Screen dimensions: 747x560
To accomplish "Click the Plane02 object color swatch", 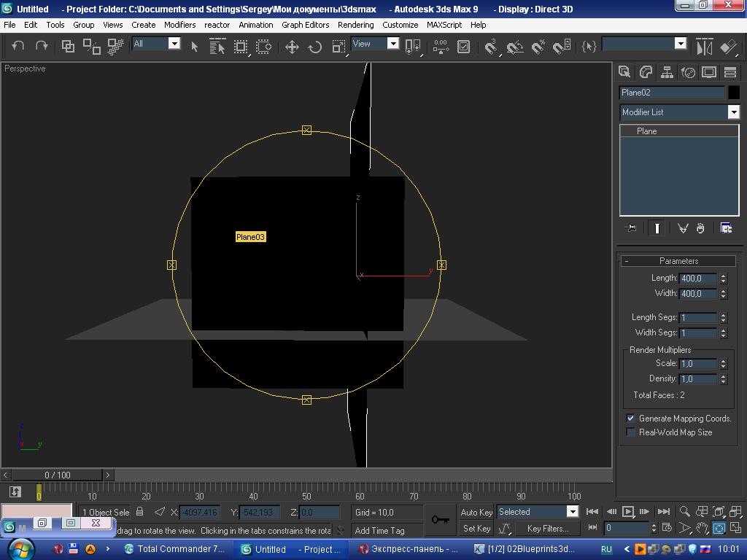I will click(733, 93).
